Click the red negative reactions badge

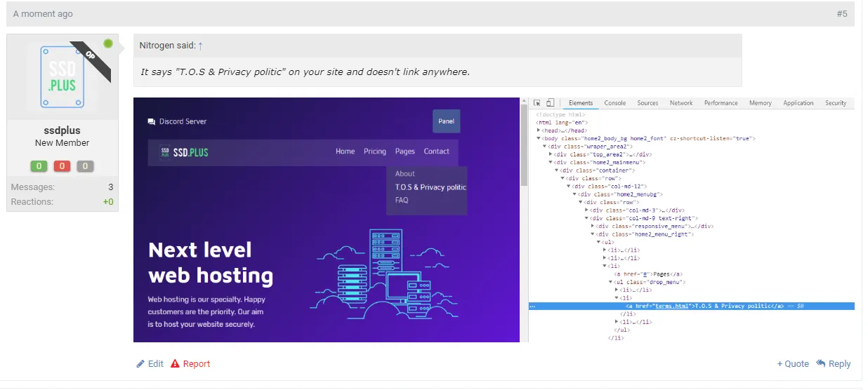tap(62, 166)
